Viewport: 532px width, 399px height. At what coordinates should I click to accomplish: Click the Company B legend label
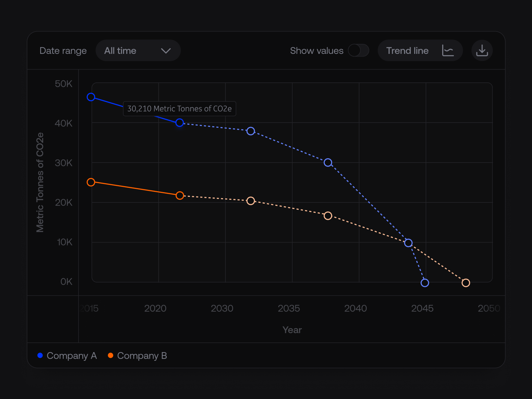(142, 355)
